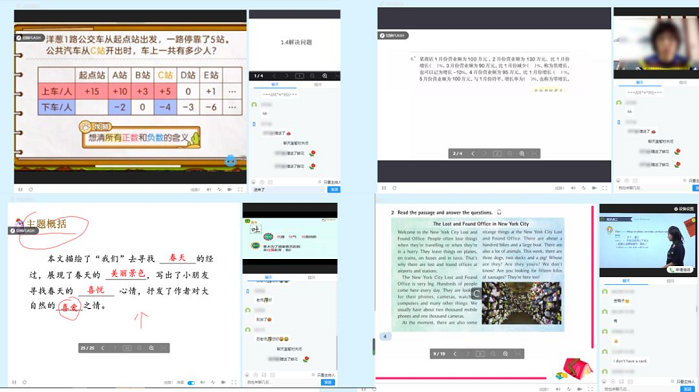Open the emoji picker in the top-left chat panel

254,182
